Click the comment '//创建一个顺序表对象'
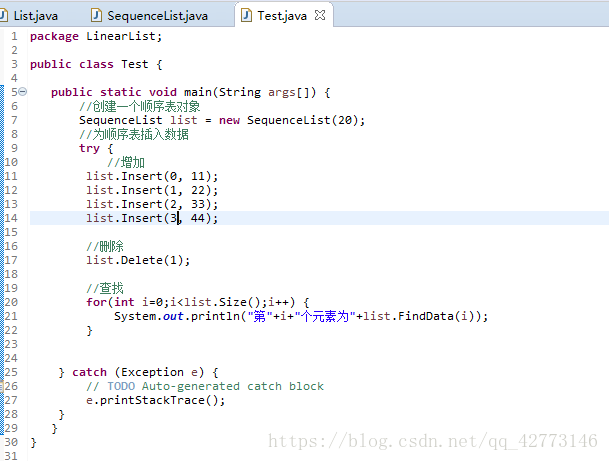Screen dimensions: 609x461 tap(140, 106)
